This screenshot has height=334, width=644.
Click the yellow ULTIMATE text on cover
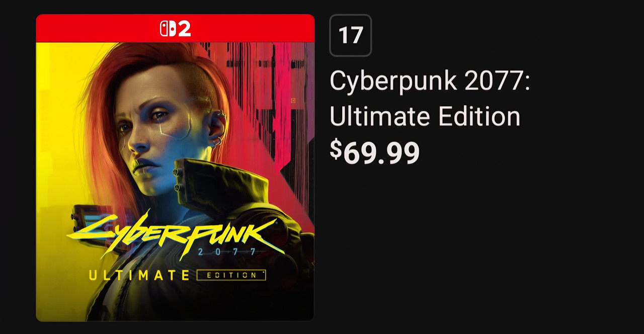[139, 275]
